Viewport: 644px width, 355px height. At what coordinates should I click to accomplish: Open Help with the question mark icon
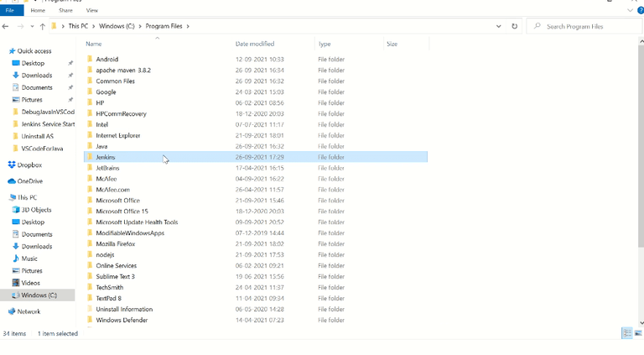pyautogui.click(x=641, y=10)
